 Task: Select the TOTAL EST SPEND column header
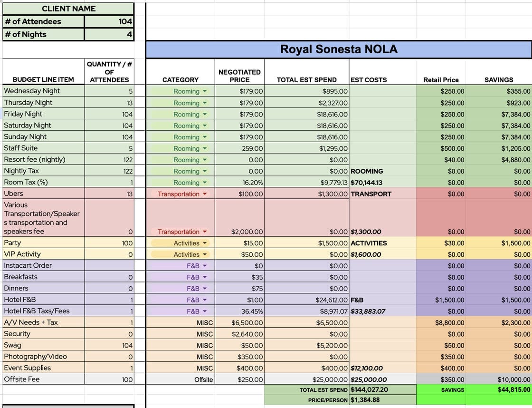[307, 72]
